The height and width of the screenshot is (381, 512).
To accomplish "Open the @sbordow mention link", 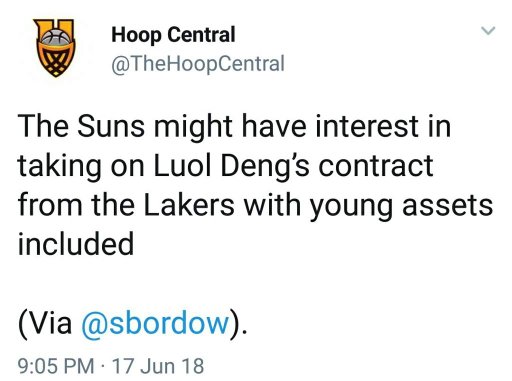I will 156,323.
